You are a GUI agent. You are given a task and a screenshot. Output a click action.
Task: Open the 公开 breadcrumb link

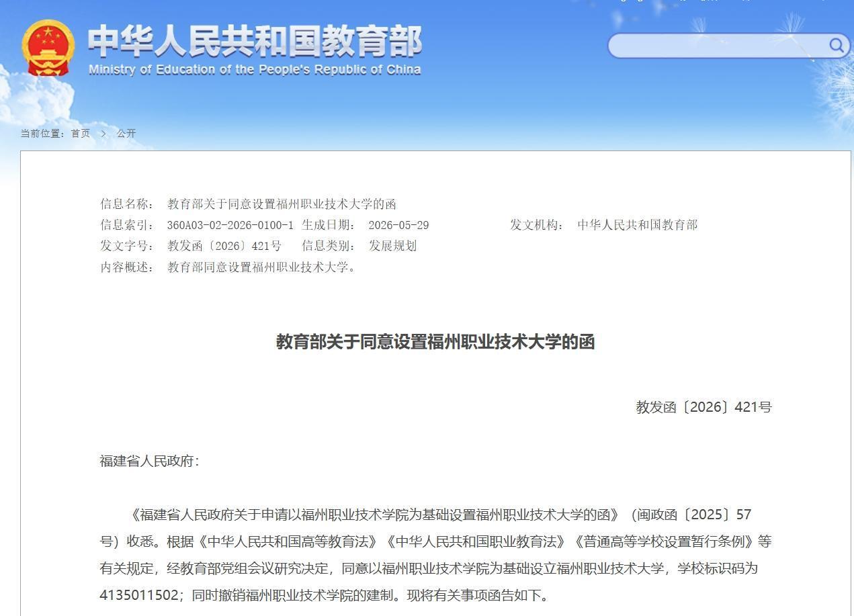tap(126, 133)
